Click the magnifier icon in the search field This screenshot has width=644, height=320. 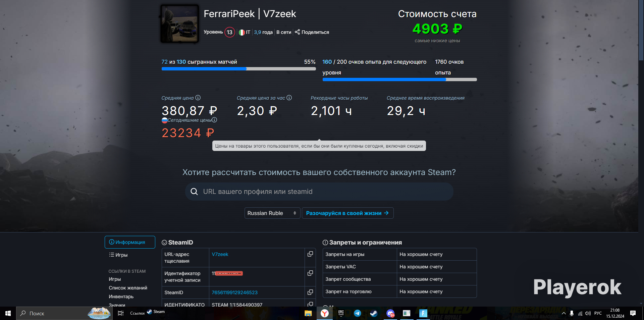[x=194, y=192]
